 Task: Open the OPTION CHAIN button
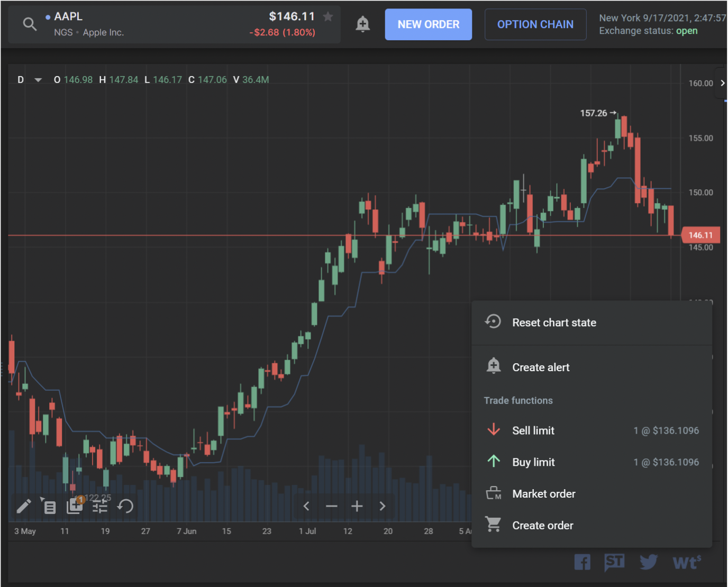coord(535,24)
